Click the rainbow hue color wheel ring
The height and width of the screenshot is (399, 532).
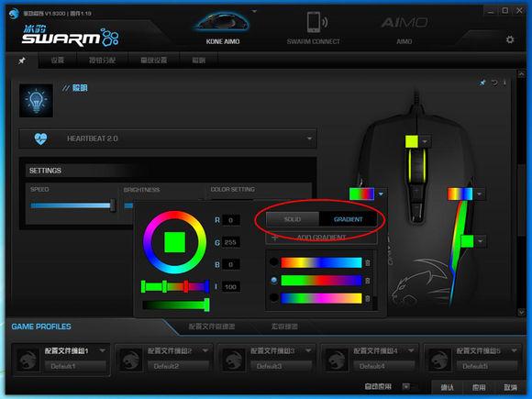pos(174,242)
